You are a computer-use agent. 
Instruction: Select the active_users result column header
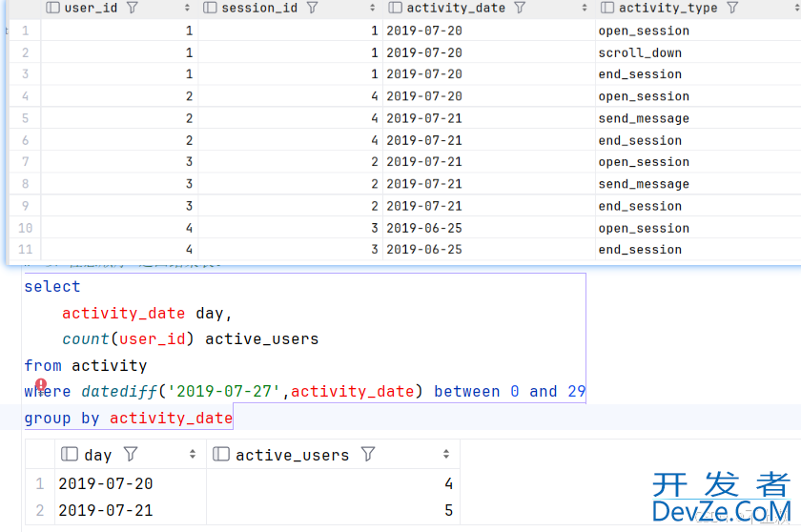click(x=333, y=454)
